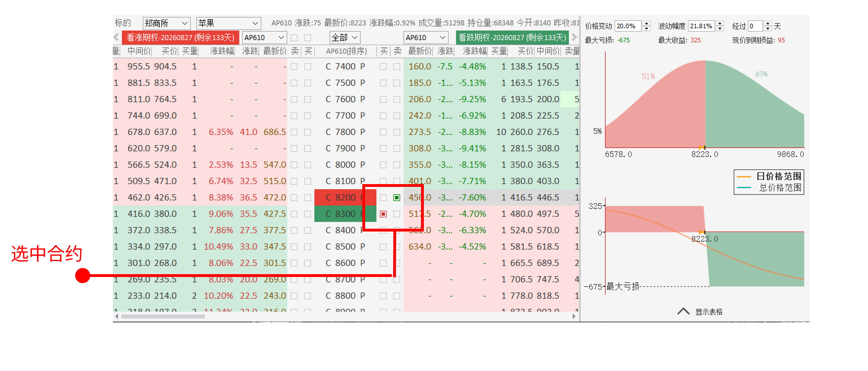Image resolution: width=868 pixels, height=371 pixels.
Task: Click right double-chevron next to put options tab
Action: 574,37
